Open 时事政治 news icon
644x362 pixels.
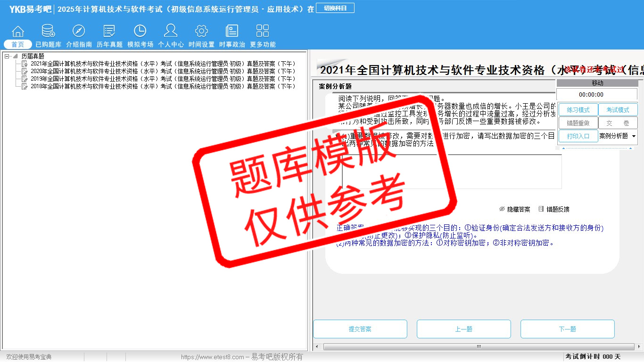[232, 32]
